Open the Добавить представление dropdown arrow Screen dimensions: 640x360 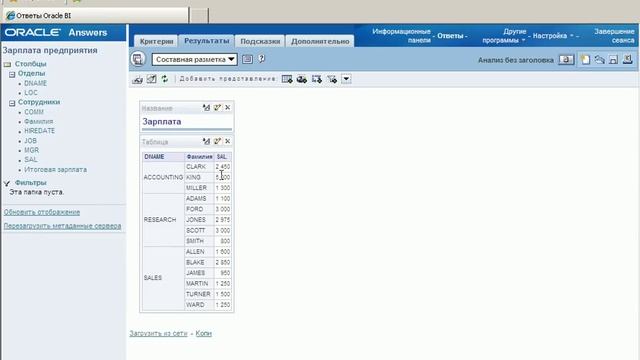pyautogui.click(x=346, y=79)
